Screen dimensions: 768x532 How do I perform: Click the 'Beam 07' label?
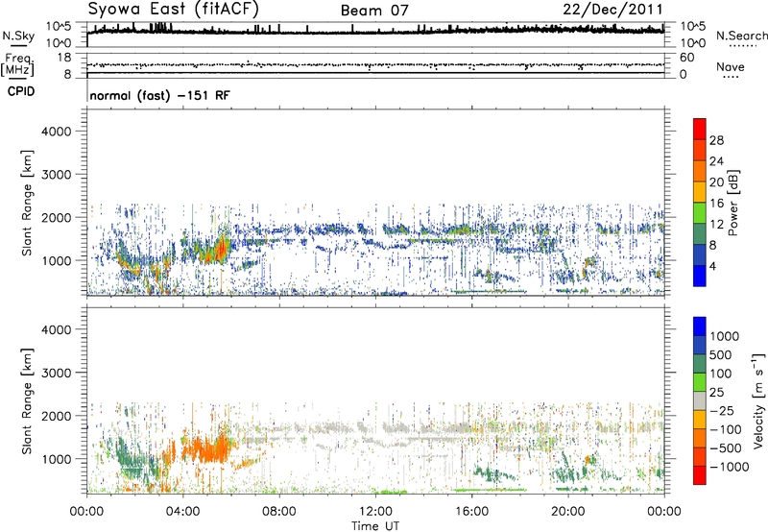click(x=374, y=11)
